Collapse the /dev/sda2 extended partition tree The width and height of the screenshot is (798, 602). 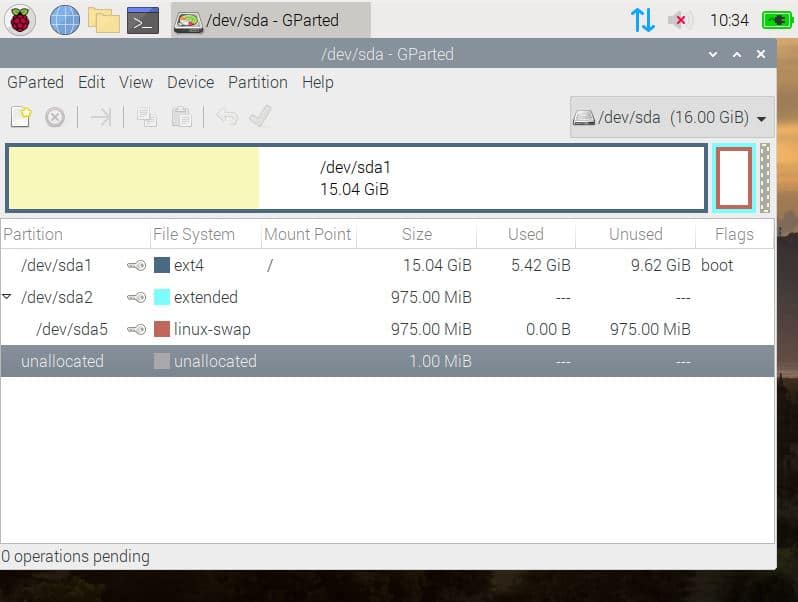(7, 296)
